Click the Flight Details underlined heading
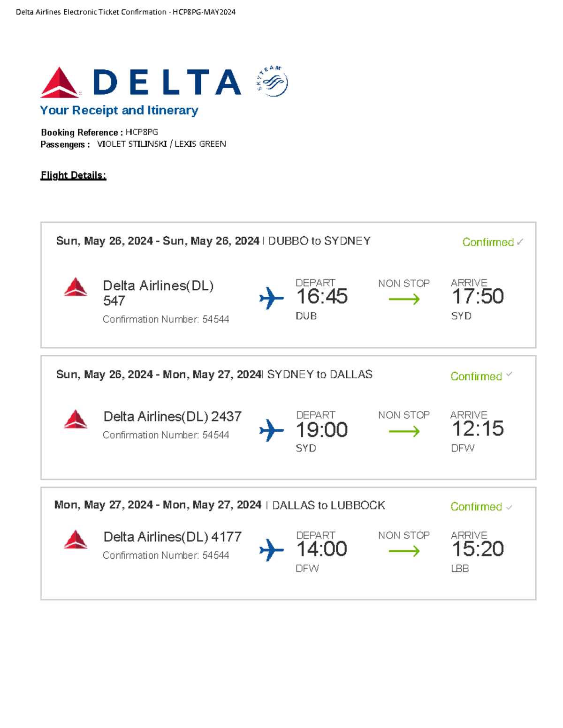The image size is (563, 728). point(73,175)
